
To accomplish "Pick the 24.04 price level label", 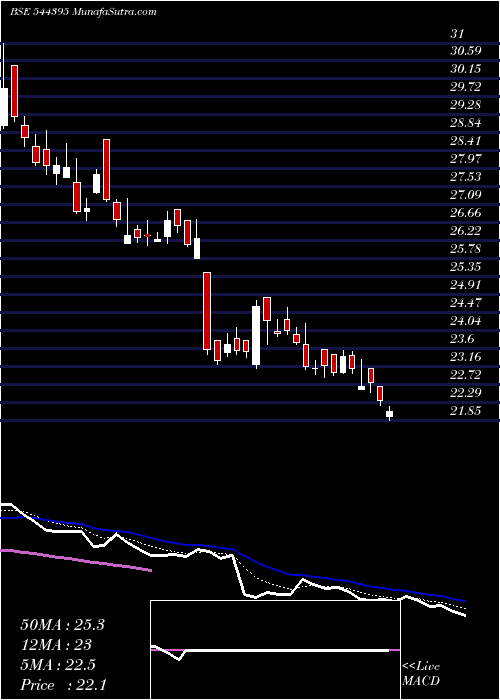I will [x=466, y=321].
